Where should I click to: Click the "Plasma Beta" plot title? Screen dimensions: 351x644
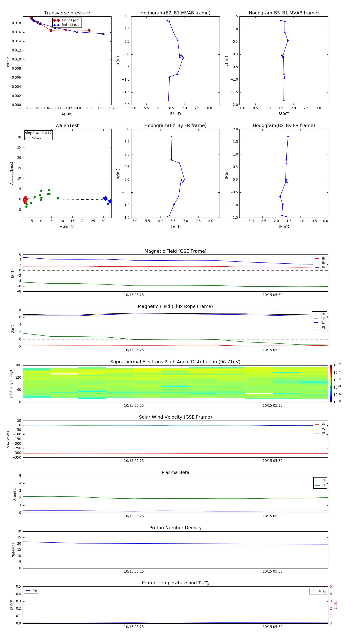click(175, 472)
